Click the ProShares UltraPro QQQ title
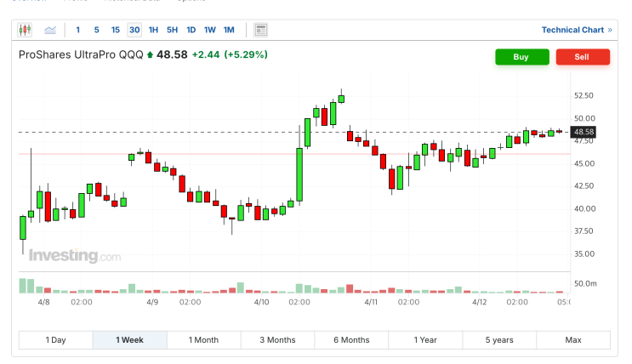The height and width of the screenshot is (364, 632). [x=81, y=54]
